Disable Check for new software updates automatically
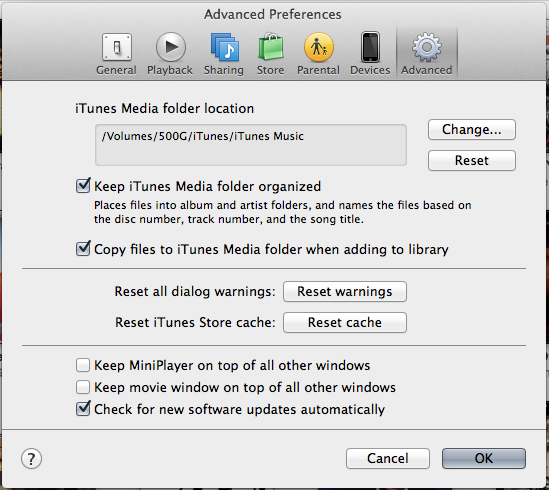This screenshot has width=549, height=490. pyautogui.click(x=83, y=409)
